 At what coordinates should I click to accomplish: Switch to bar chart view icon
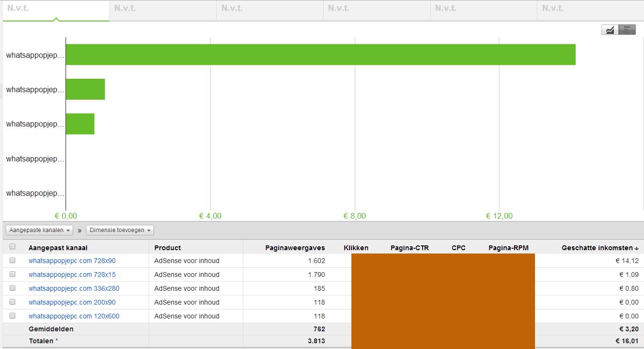coord(627,30)
